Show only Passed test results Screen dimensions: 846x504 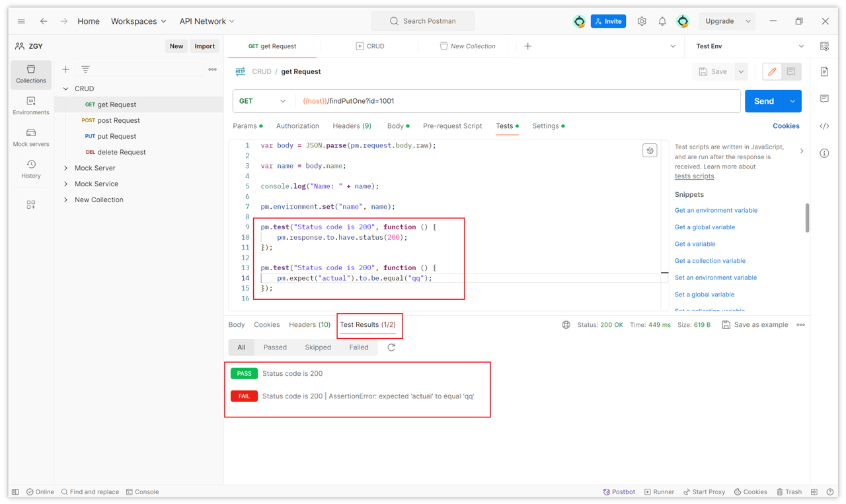pyautogui.click(x=275, y=347)
